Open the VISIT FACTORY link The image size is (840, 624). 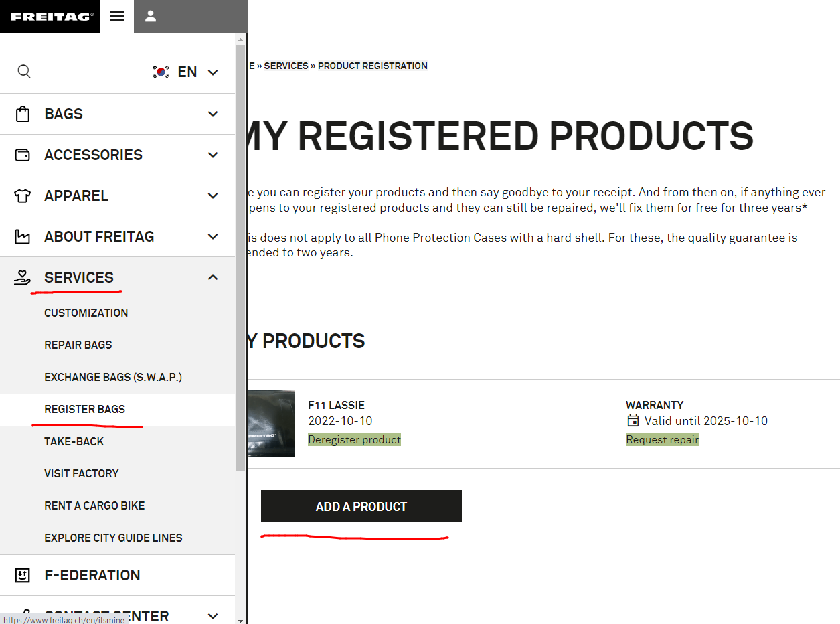(x=82, y=473)
